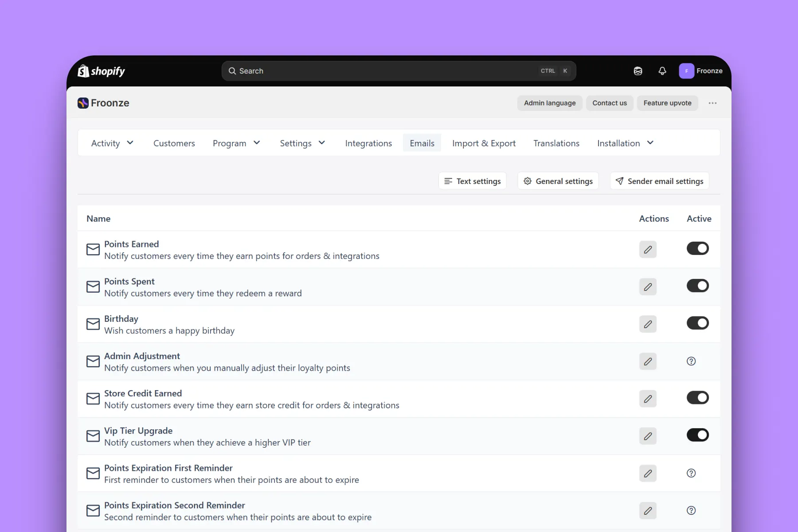Screen dimensions: 798x532
Task: Switch to the Translations tab
Action: pyautogui.click(x=556, y=143)
